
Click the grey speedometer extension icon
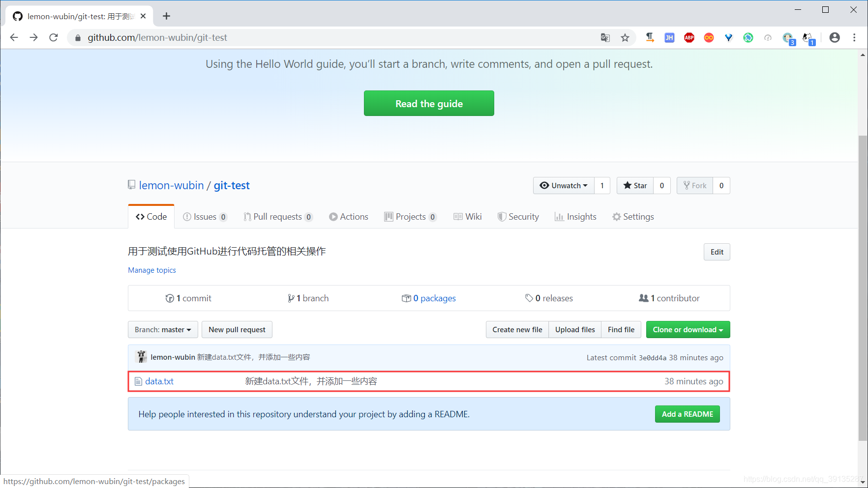tap(768, 38)
